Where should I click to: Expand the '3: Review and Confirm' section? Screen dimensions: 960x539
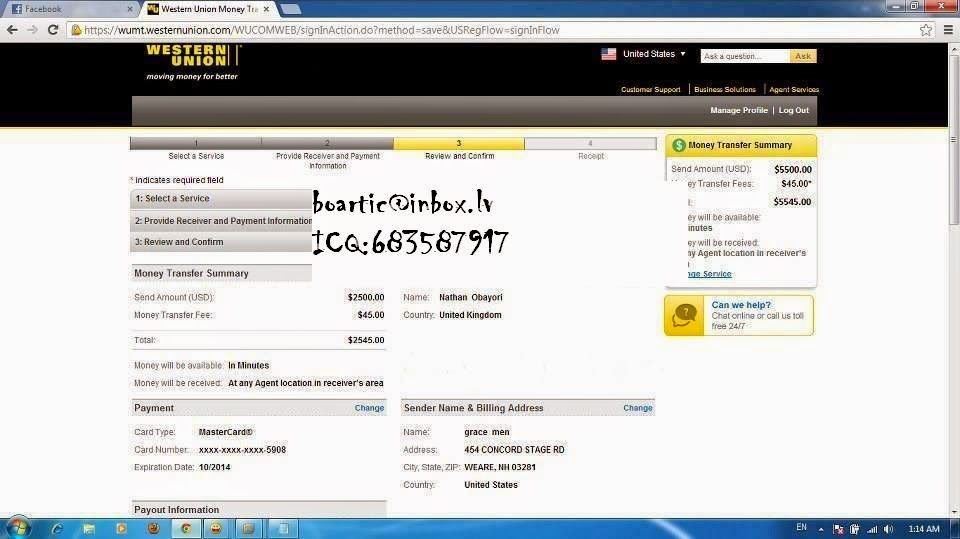point(221,242)
